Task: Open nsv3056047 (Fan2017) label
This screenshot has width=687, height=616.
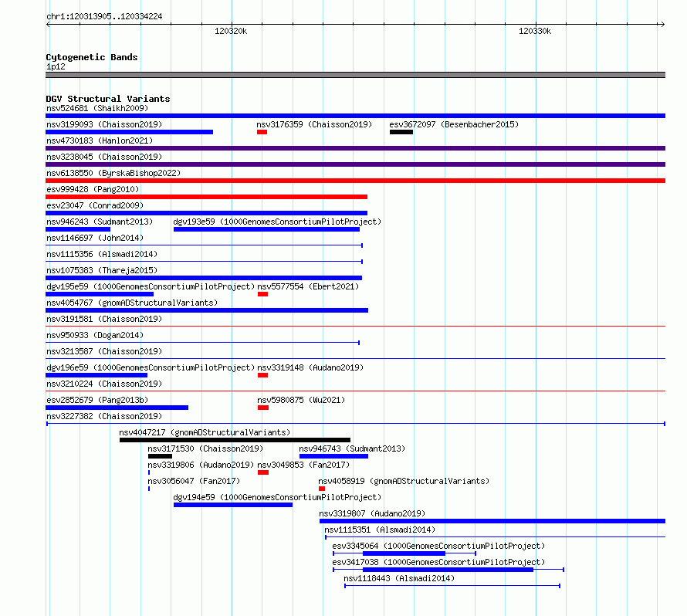Action: pyautogui.click(x=194, y=481)
